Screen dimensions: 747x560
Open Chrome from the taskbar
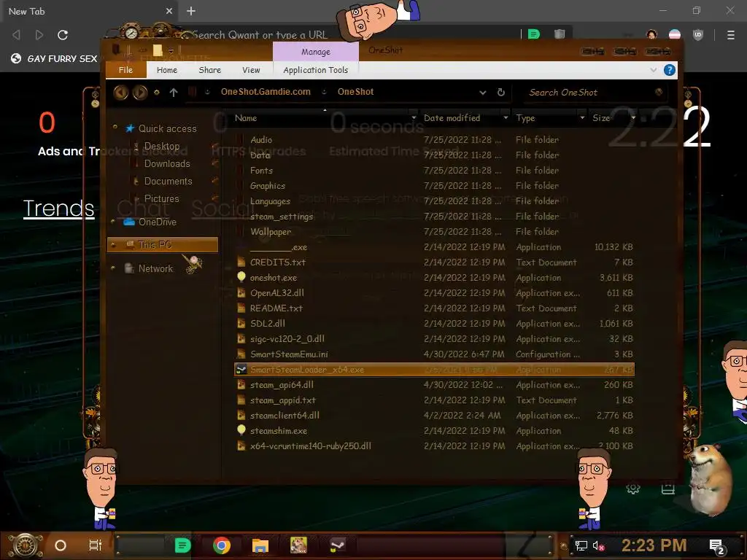[222, 545]
